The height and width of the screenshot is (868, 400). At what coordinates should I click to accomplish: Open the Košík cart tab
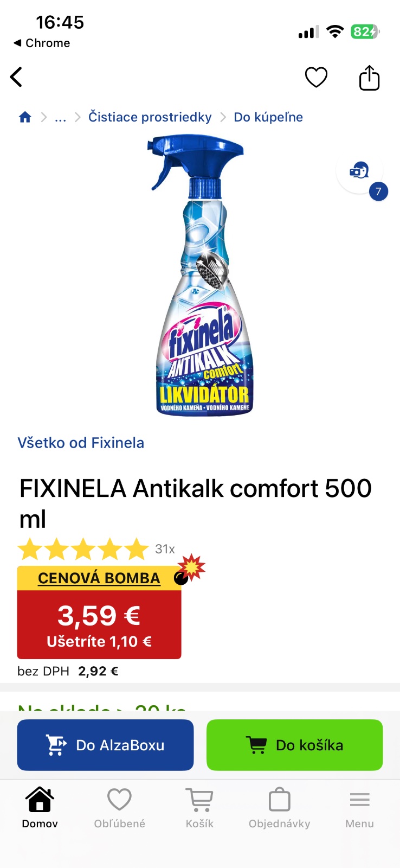click(199, 808)
